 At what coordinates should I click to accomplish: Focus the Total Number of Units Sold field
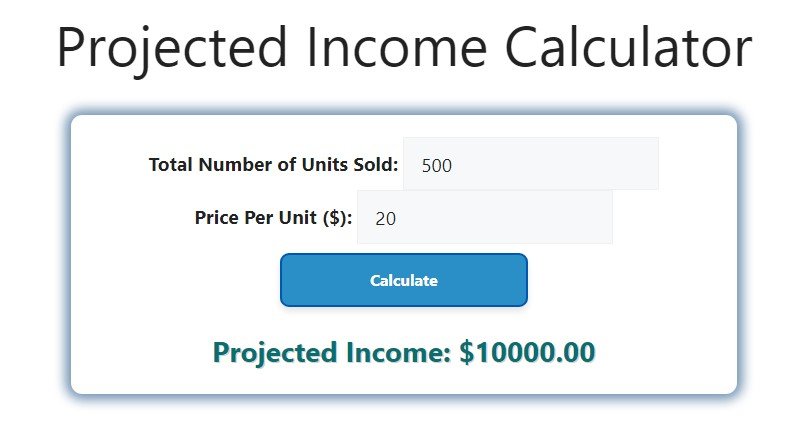tap(530, 164)
